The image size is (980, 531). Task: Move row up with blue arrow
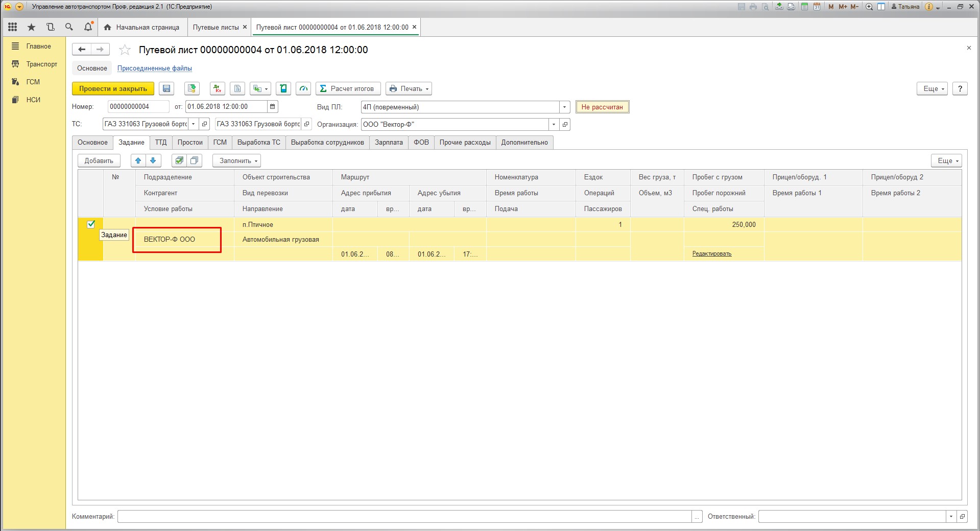click(x=138, y=160)
